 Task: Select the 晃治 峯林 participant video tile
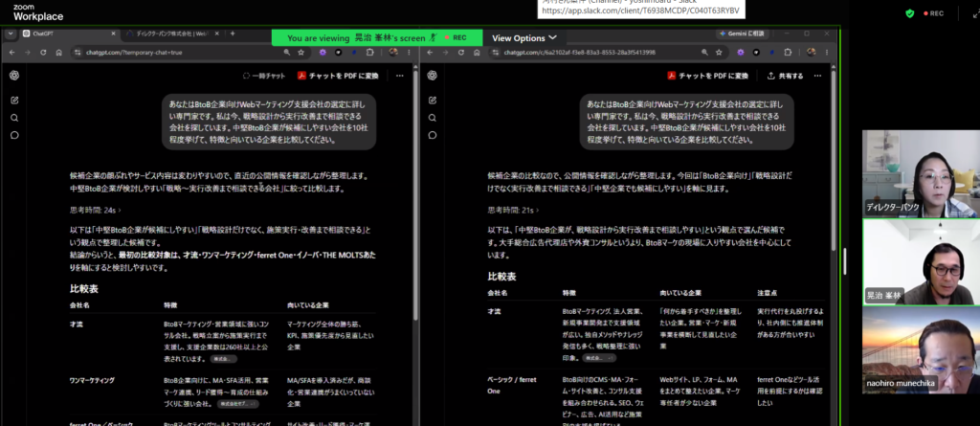click(x=922, y=262)
